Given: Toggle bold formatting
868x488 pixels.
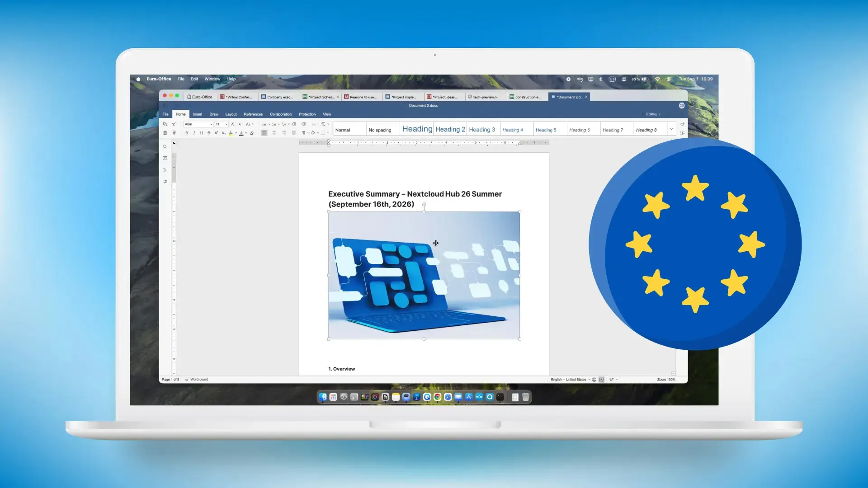Looking at the screenshot, I should (x=186, y=133).
